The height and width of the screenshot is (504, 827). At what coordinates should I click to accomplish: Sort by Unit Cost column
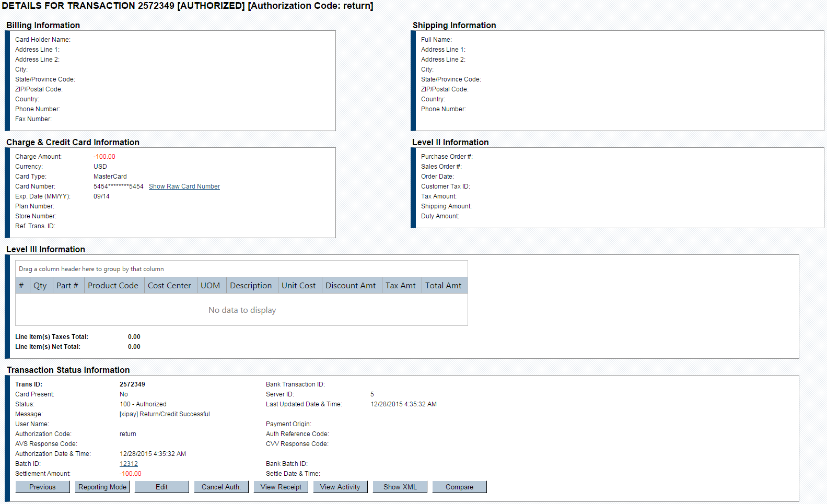[x=299, y=285]
